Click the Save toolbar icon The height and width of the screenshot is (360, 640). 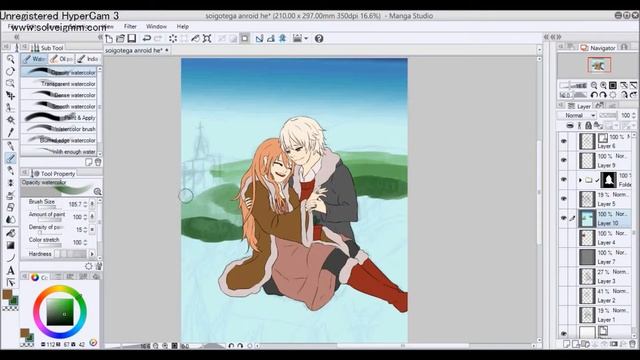tap(131, 39)
